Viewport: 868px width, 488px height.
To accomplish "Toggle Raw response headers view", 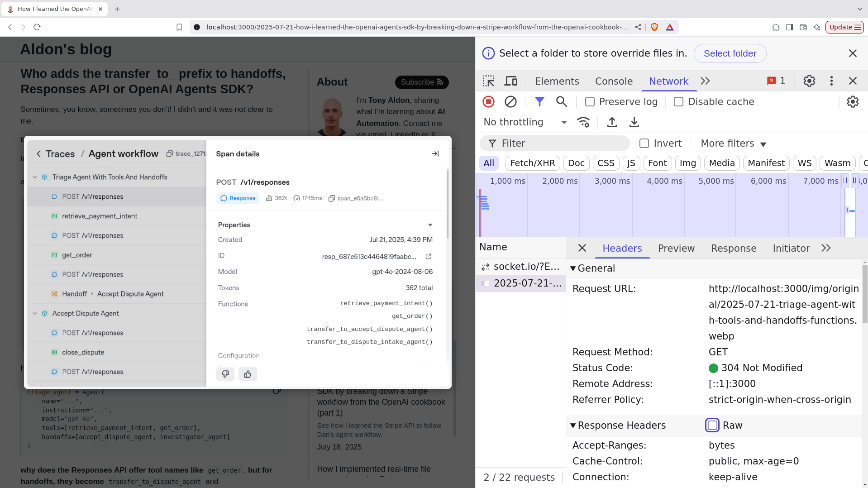I will [712, 425].
